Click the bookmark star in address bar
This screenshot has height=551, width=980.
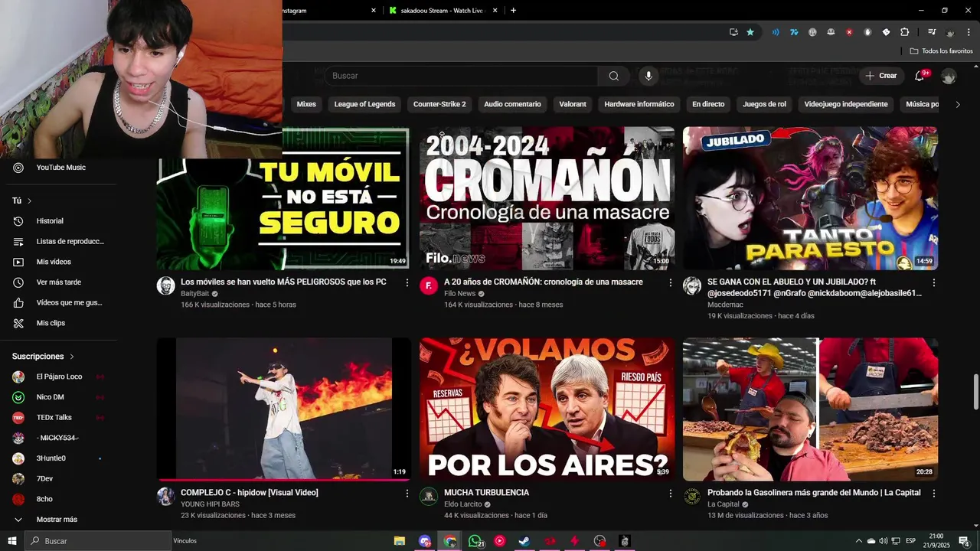click(x=750, y=32)
